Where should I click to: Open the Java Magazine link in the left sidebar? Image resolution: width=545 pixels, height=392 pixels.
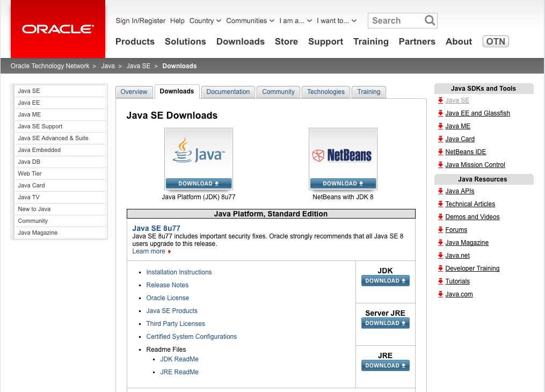pos(60,233)
